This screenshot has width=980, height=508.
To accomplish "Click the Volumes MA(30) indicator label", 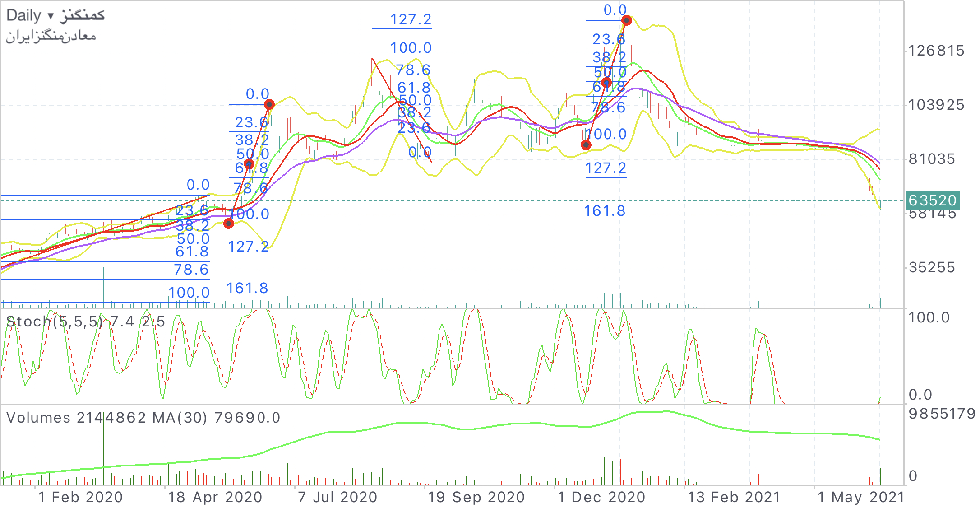I will point(143,418).
